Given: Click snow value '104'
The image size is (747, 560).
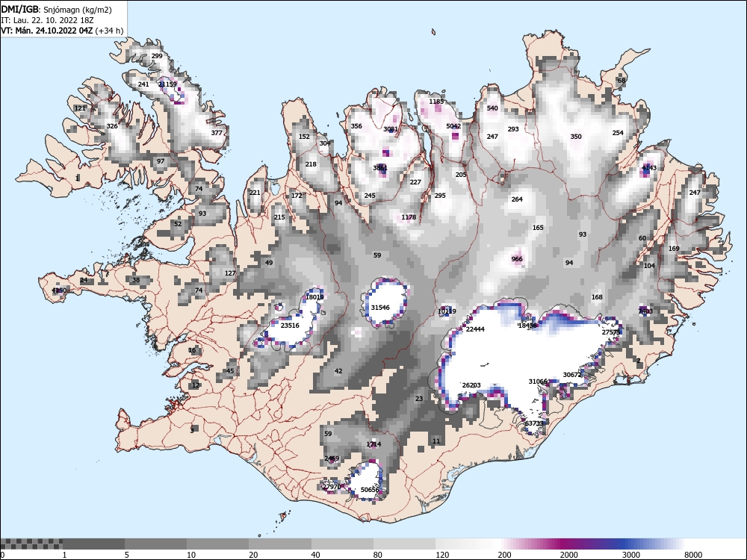Looking at the screenshot, I should coord(649,266).
